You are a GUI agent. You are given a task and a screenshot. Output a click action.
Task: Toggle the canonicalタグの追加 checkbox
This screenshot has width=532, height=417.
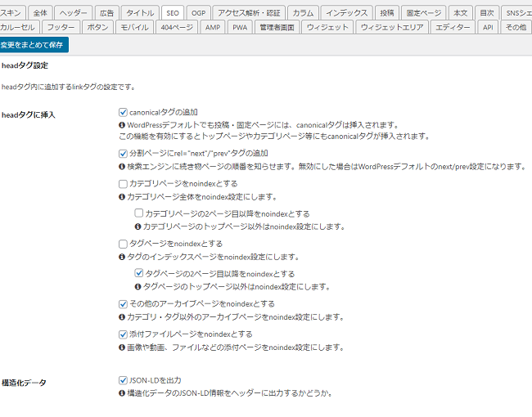pos(123,112)
